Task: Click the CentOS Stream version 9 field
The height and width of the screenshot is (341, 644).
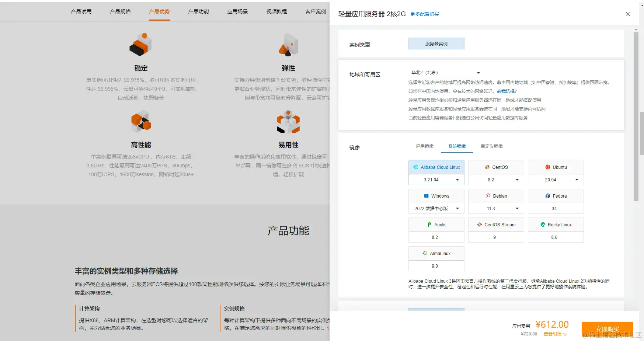Action: coord(496,237)
